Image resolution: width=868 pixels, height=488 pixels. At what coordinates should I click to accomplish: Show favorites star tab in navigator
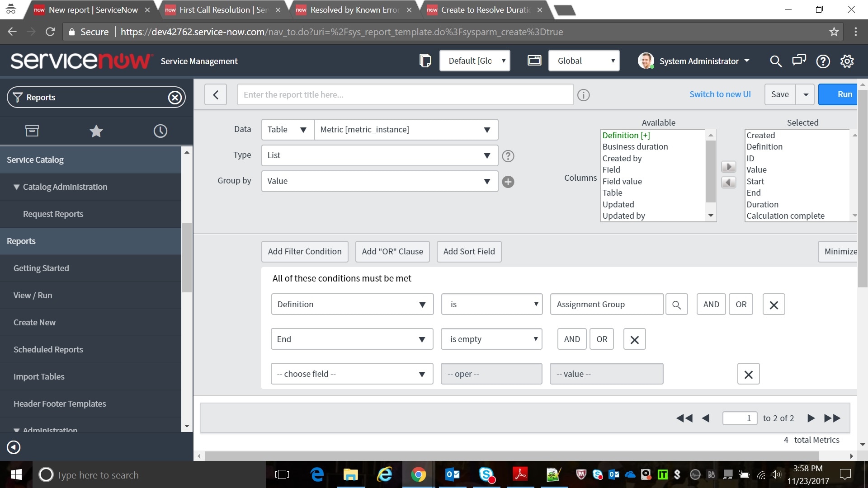[x=96, y=131]
